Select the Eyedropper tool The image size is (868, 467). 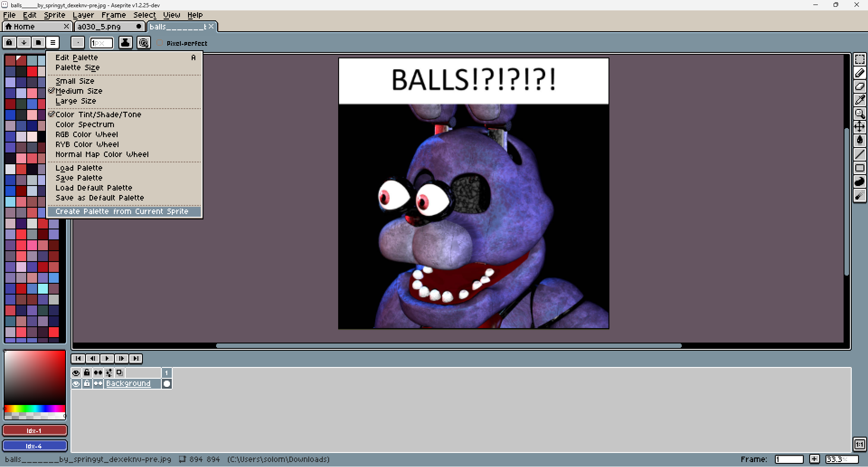pyautogui.click(x=859, y=100)
